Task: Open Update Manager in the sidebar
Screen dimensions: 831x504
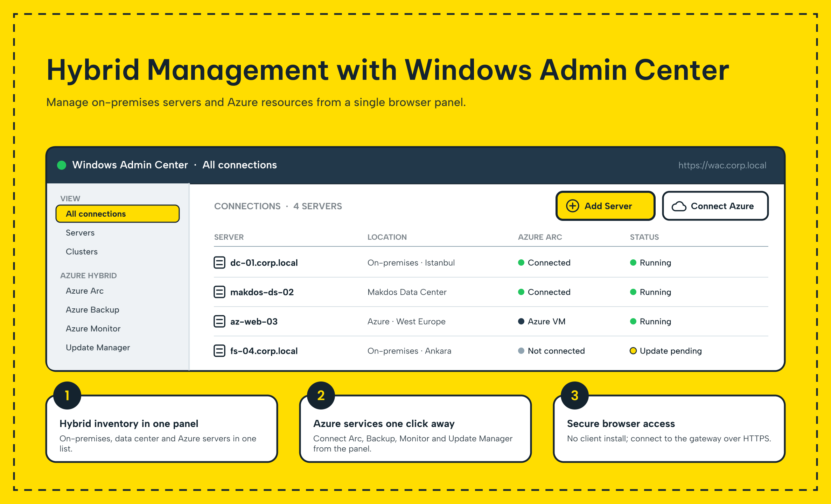Action: 98,348
